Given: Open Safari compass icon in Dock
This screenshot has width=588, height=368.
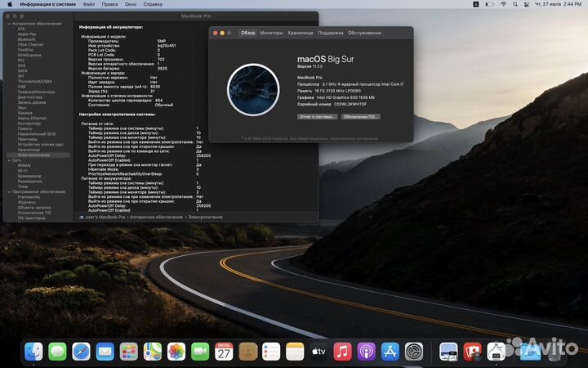Looking at the screenshot, I should (82, 352).
